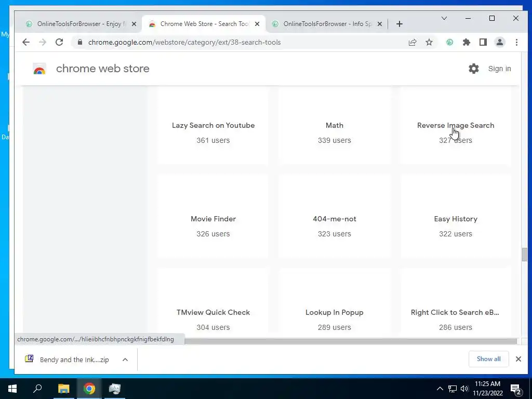The width and height of the screenshot is (532, 399).
Task: Open the Chrome profile avatar
Action: [x=500, y=42]
